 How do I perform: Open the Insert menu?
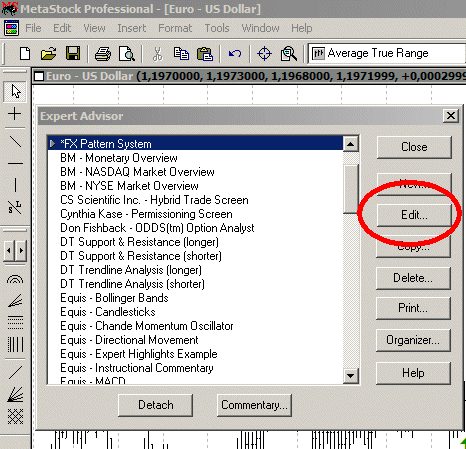click(132, 28)
